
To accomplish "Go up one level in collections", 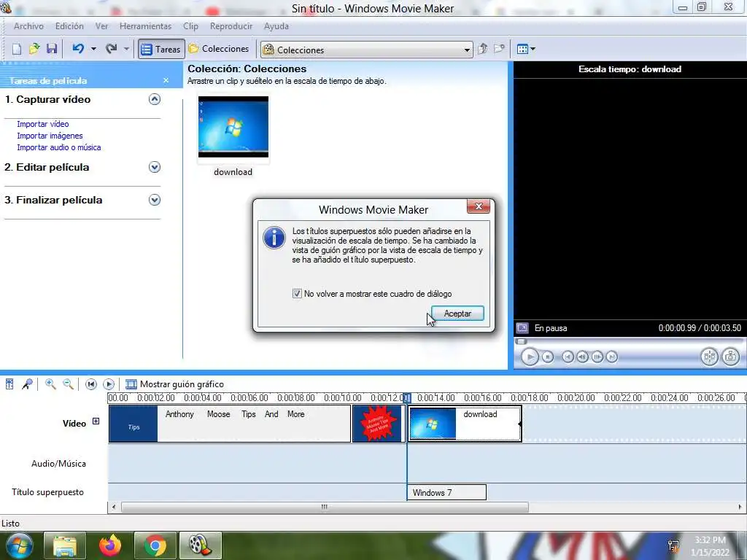I will (483, 49).
